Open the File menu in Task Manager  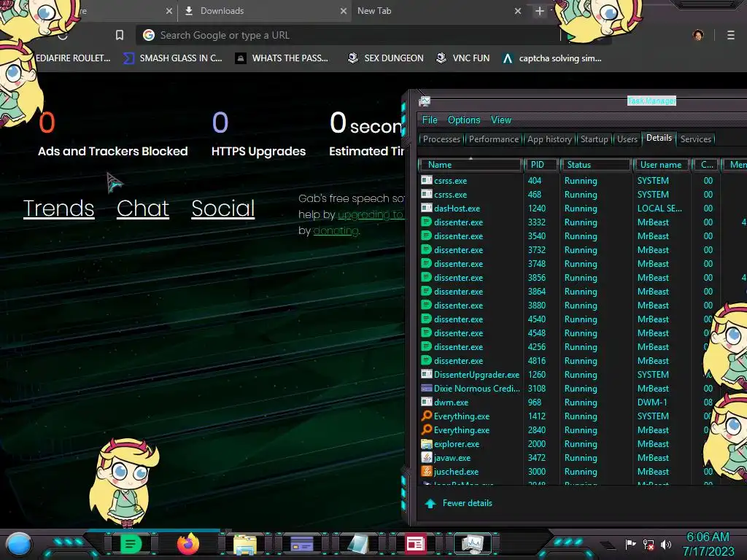click(429, 120)
